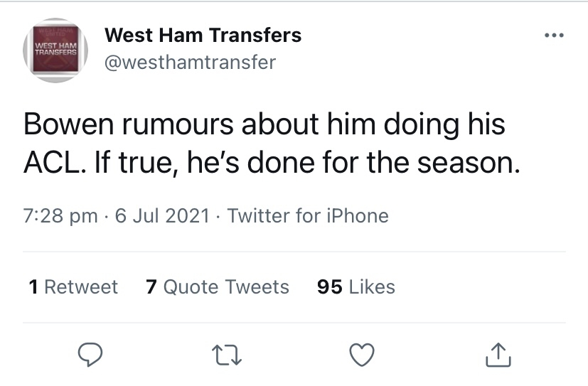Click the @westhamtransfer handle

[x=190, y=62]
